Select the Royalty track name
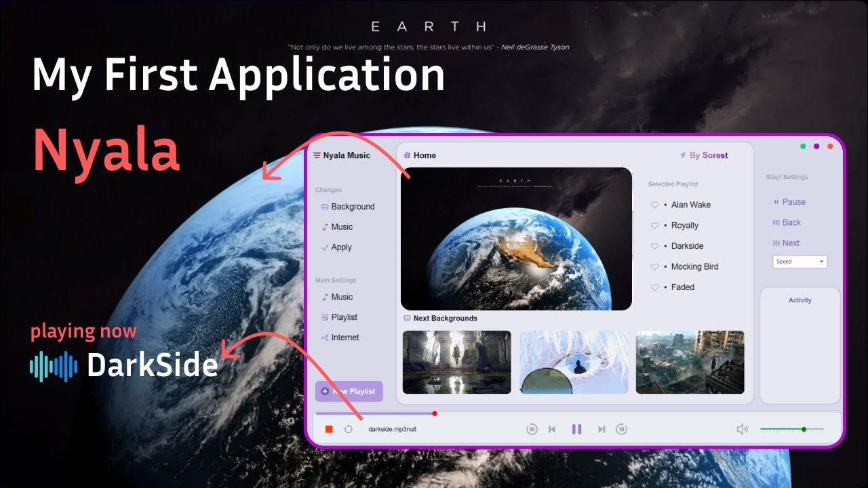 tap(685, 226)
